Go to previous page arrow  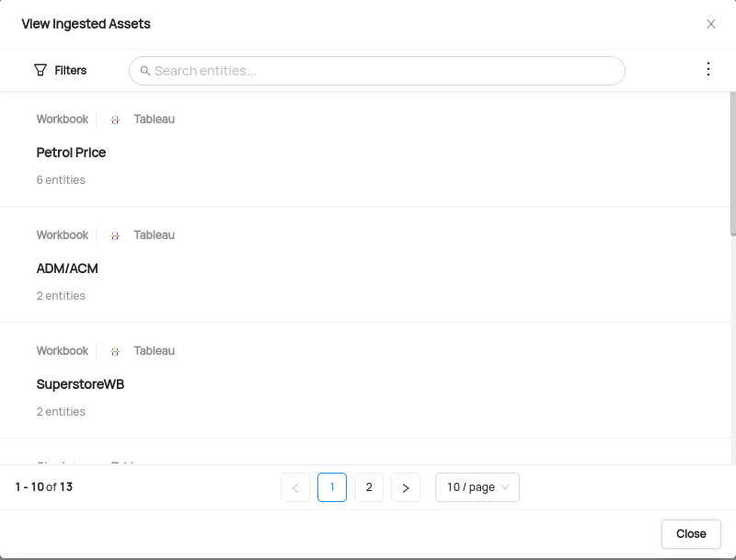tap(295, 487)
